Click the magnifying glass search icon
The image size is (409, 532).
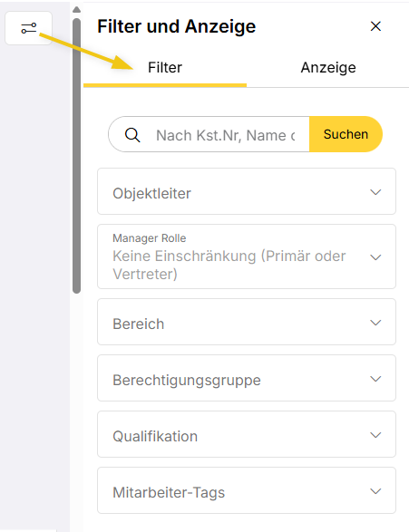[x=132, y=135]
